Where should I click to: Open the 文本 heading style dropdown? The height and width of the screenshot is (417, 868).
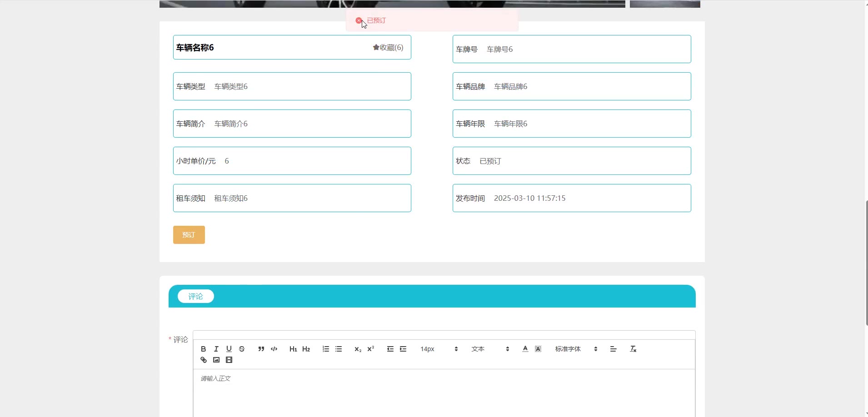[490, 349]
